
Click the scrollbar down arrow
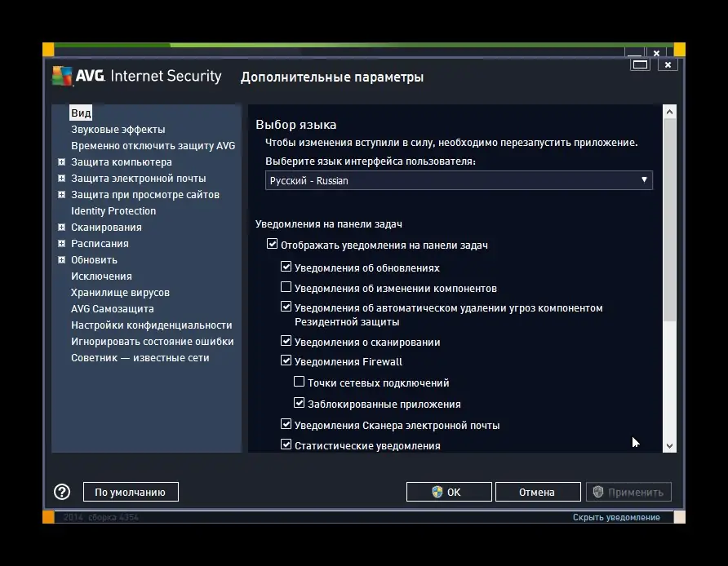tap(669, 445)
